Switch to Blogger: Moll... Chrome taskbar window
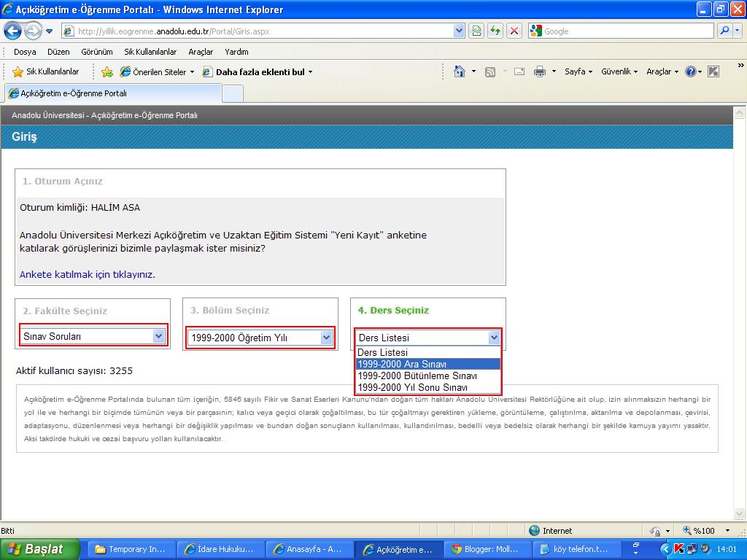This screenshot has height=560, width=747. tap(488, 549)
